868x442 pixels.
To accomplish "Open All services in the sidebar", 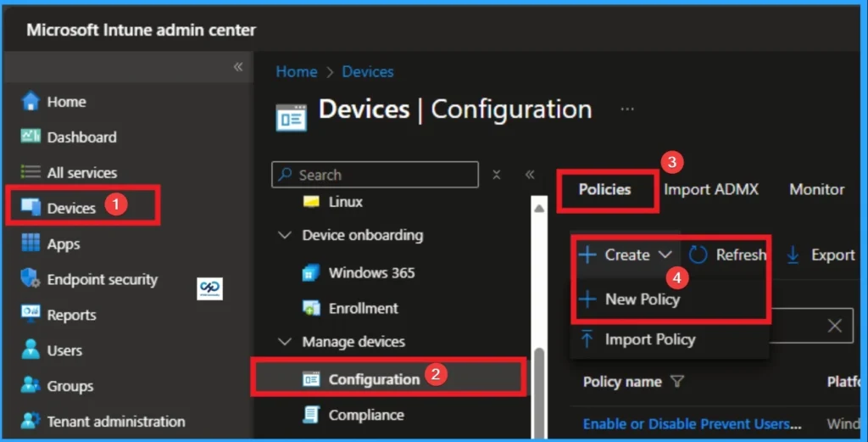I will [x=69, y=173].
